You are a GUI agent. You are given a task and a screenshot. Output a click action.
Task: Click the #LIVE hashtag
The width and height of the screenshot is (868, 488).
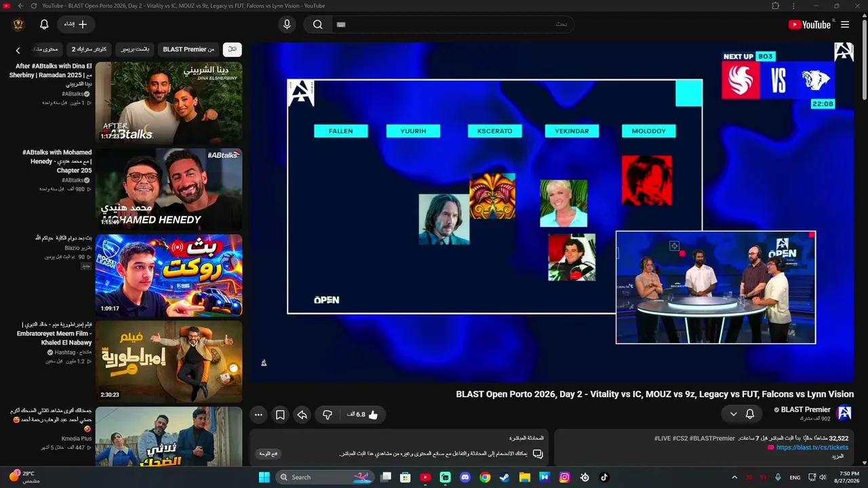(663, 439)
